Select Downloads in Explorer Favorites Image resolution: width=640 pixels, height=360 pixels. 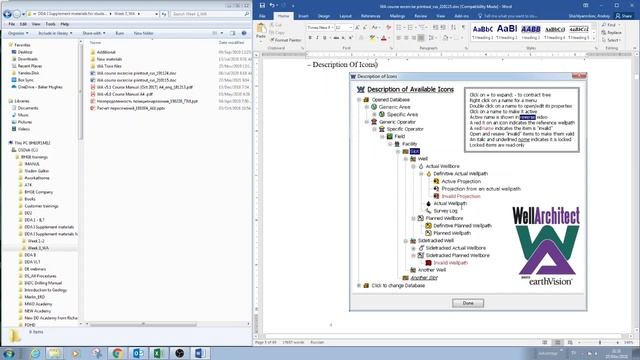click(27, 59)
